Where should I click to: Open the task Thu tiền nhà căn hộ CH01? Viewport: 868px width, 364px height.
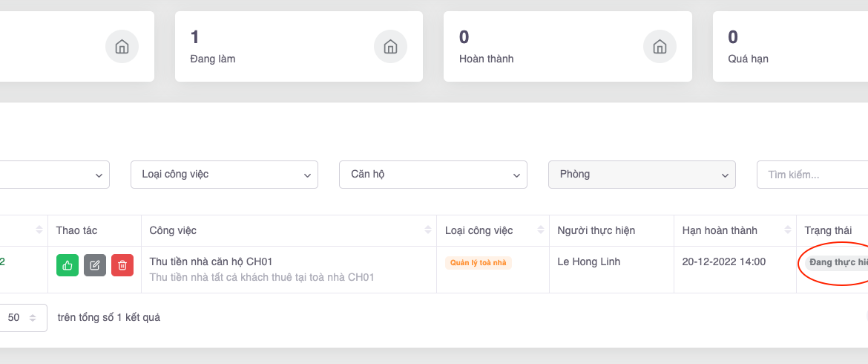pyautogui.click(x=211, y=261)
